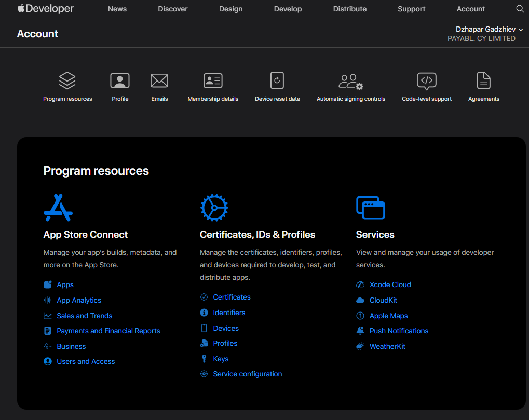Click the info icon beside Identifiers

point(204,313)
